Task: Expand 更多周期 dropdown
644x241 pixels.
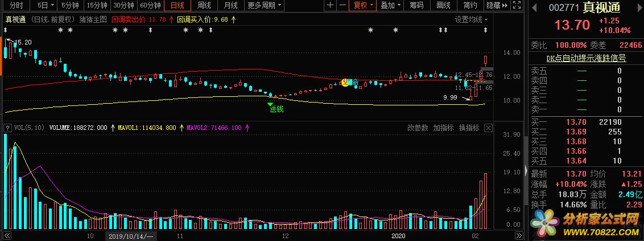Action: 265,5
